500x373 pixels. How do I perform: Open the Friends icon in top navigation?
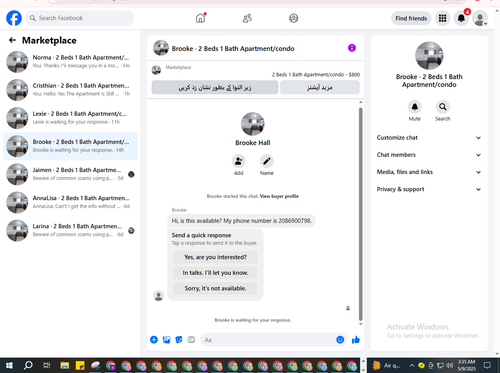247,18
